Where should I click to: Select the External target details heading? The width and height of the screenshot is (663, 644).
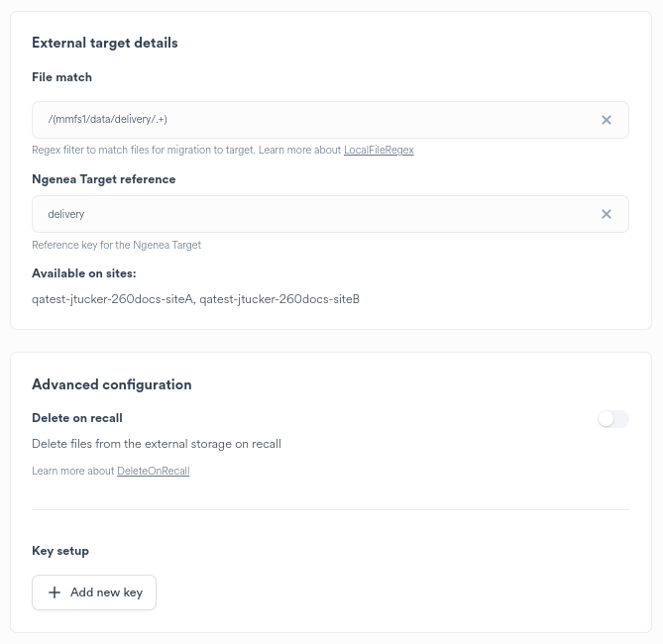105,43
